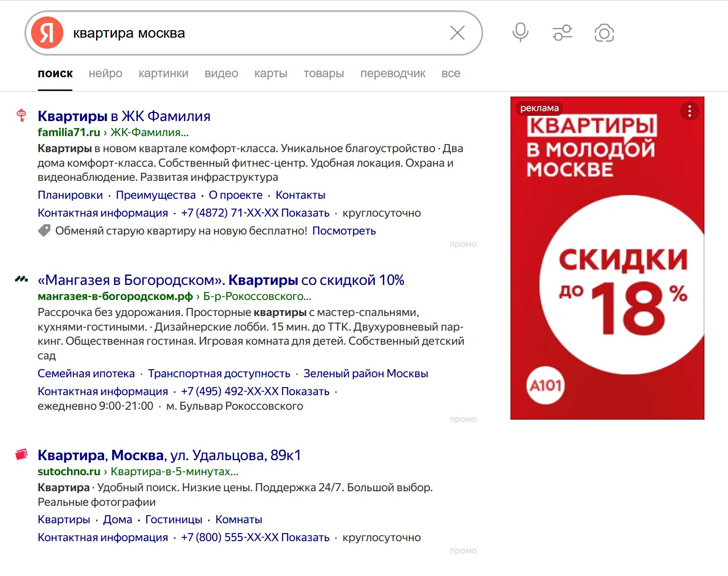Click the Мангазея site favicon
Viewport: 728px width, 576px height.
[21, 279]
